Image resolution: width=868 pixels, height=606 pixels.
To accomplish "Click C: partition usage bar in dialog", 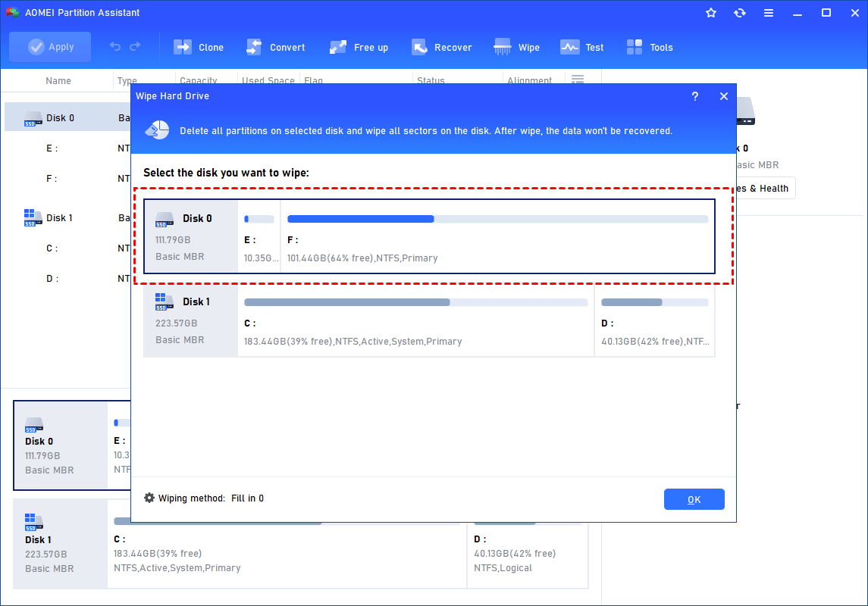I will [415, 302].
